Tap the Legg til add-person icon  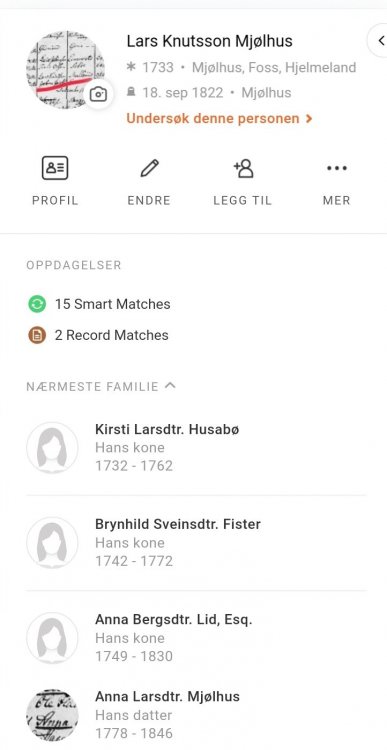[x=243, y=168]
